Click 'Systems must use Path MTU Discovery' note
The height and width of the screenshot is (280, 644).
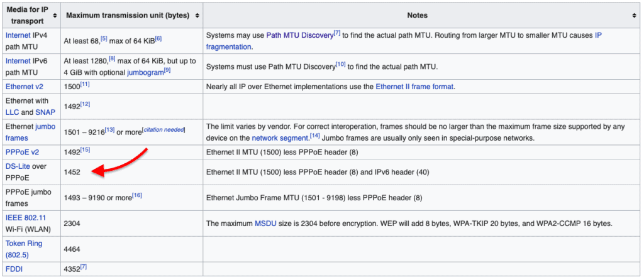321,67
